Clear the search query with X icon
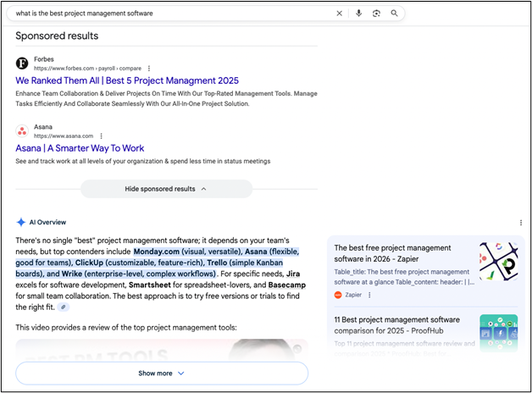The height and width of the screenshot is (393, 532). click(x=339, y=14)
